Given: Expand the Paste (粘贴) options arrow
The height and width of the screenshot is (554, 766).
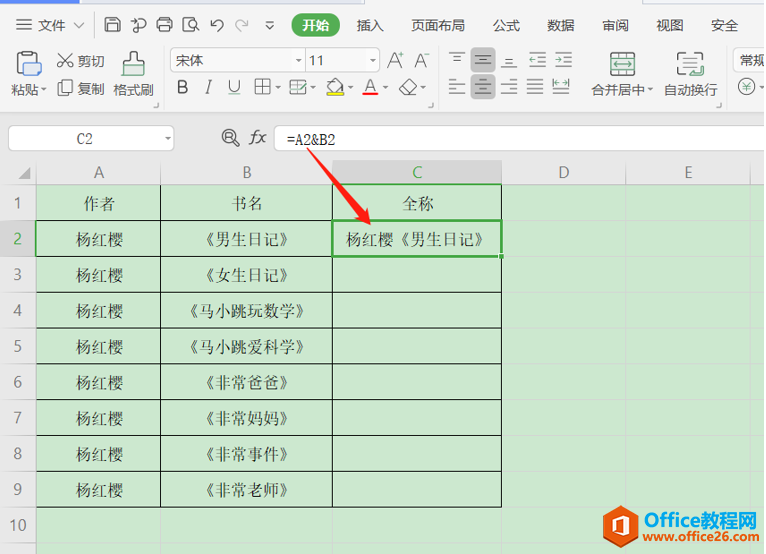Looking at the screenshot, I should [43, 89].
